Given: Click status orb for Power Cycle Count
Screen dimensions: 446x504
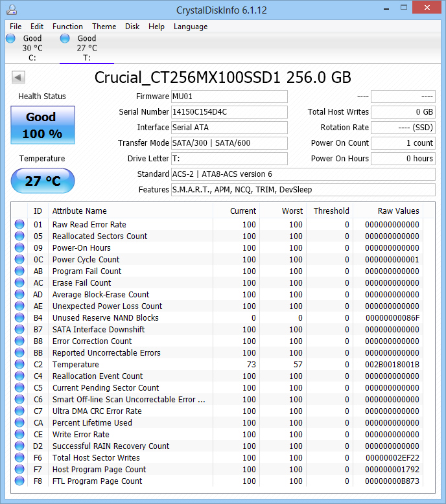Looking at the screenshot, I should click(x=19, y=259).
